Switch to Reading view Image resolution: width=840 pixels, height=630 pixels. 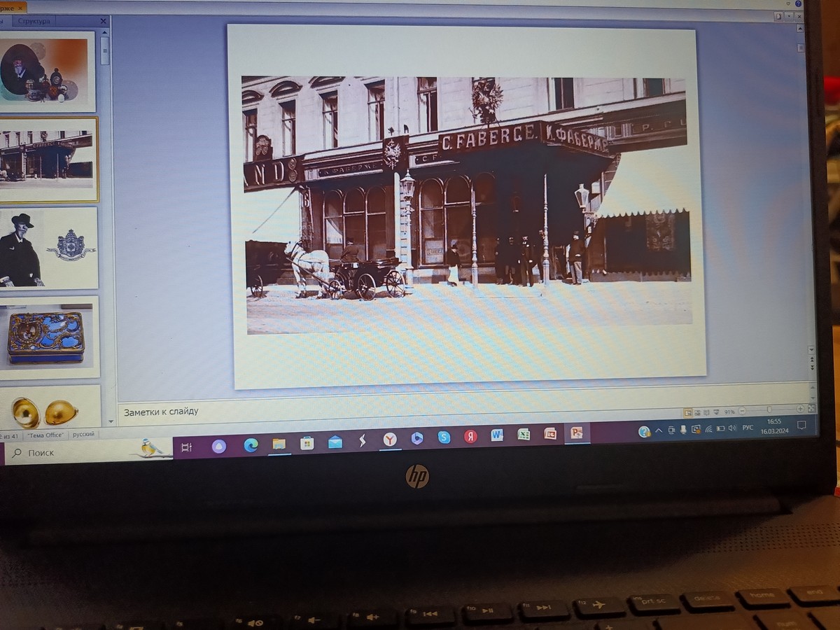[x=706, y=412]
